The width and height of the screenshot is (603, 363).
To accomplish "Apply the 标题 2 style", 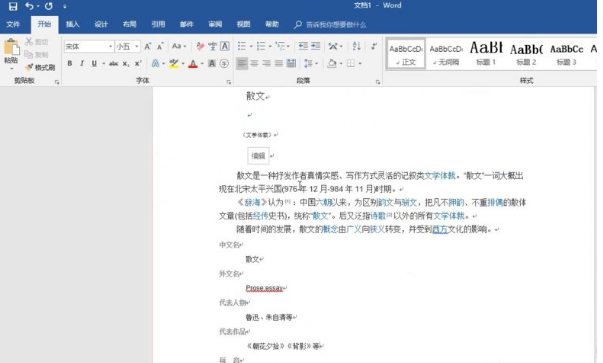I will click(x=526, y=53).
